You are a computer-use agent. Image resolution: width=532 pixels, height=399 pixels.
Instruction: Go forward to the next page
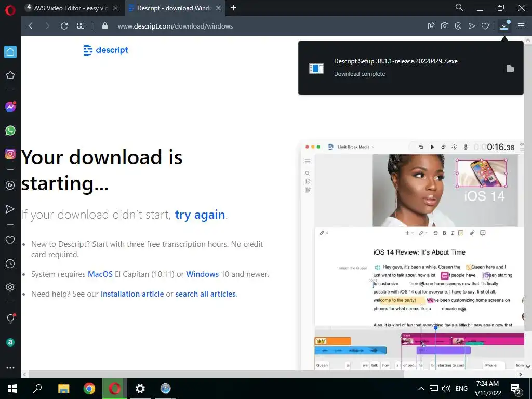(47, 26)
